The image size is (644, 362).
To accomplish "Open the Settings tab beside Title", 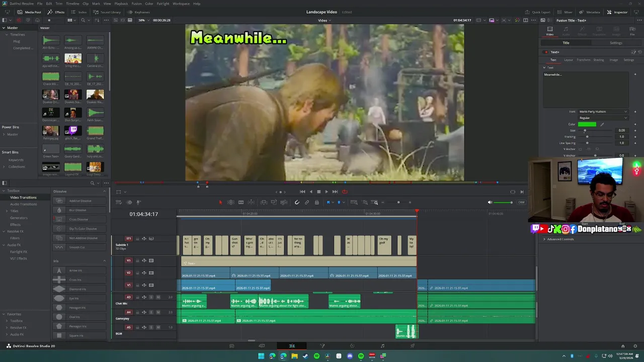I will 616,43.
